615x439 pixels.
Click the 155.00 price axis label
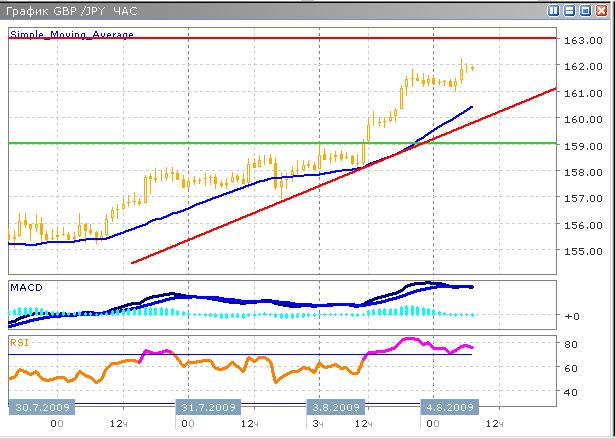coord(581,252)
